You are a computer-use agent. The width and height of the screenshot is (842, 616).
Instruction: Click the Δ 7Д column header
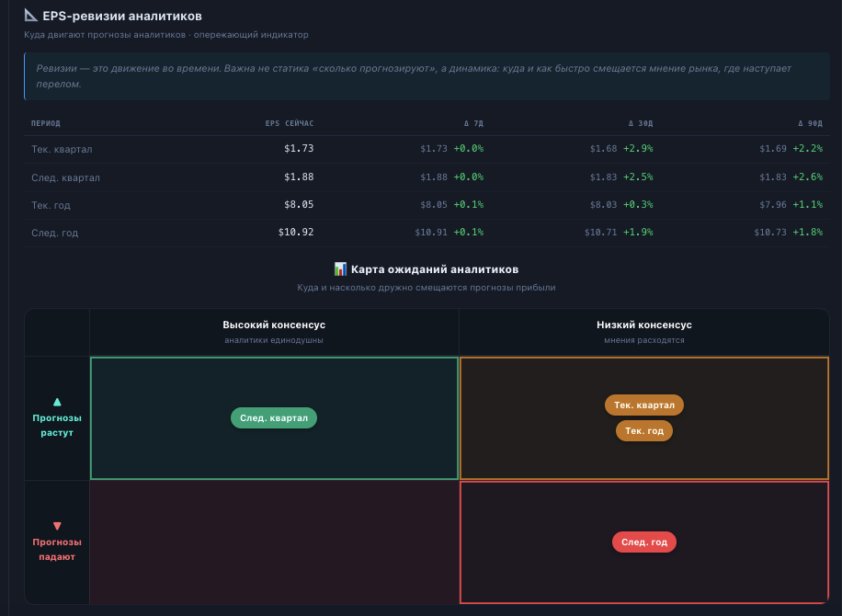coord(473,123)
